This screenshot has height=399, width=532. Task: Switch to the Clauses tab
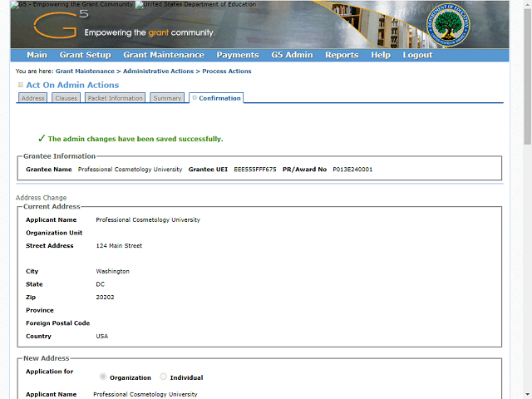(x=66, y=98)
